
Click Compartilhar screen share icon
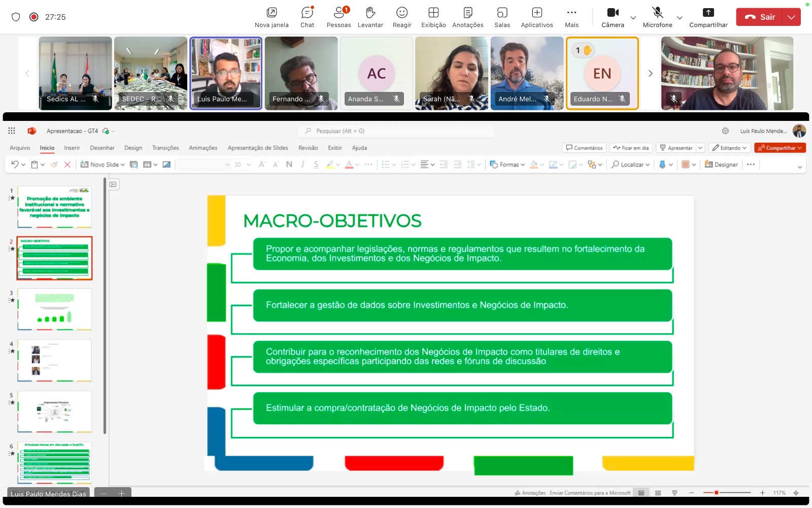click(708, 17)
